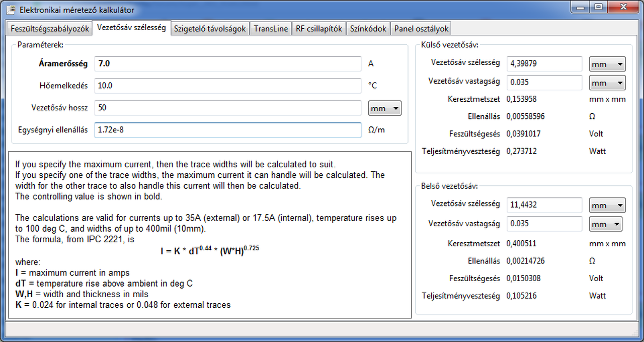Click the application icon in the title bar
644x342 pixels.
tap(10, 10)
